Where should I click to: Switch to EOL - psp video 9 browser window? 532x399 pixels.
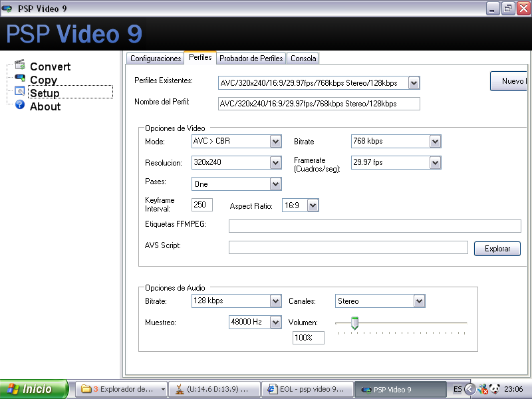point(307,389)
